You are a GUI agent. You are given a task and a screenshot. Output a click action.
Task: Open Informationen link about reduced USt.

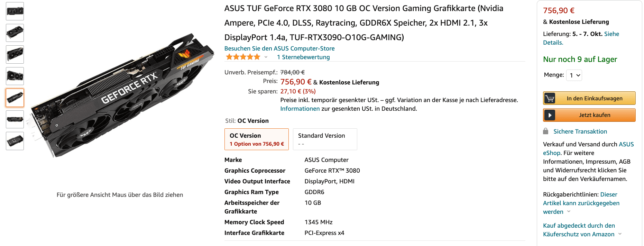300,109
